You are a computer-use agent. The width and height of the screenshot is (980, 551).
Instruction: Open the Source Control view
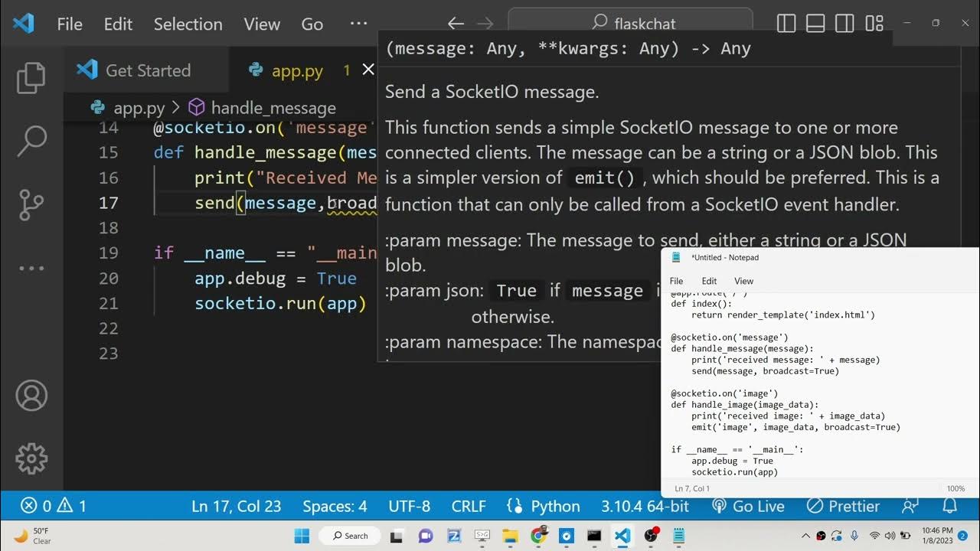click(x=31, y=204)
